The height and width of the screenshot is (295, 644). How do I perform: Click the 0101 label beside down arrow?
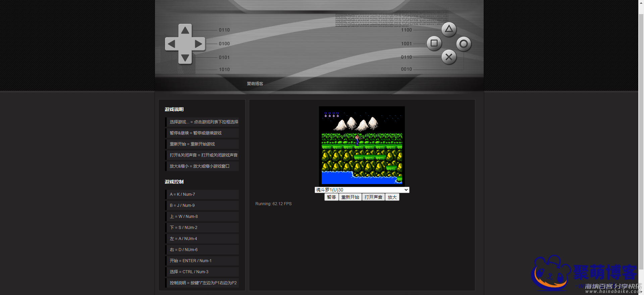[224, 58]
